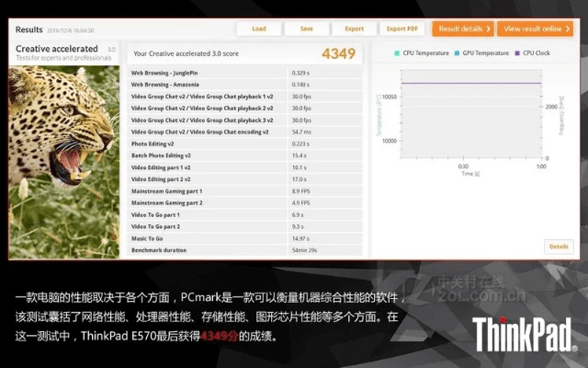588x368 pixels.
Task: Open Result details
Action: click(x=463, y=29)
